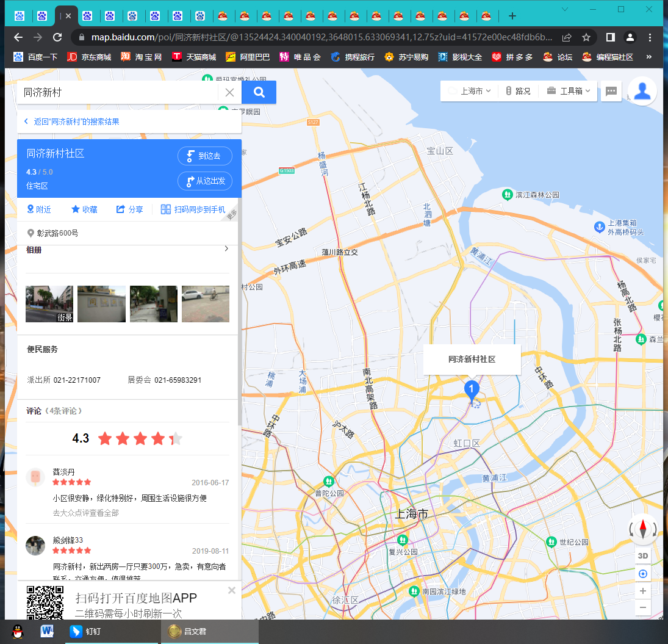Click the share page icon in address bar
Viewport: 668px width, 644px height.
[x=566, y=37]
